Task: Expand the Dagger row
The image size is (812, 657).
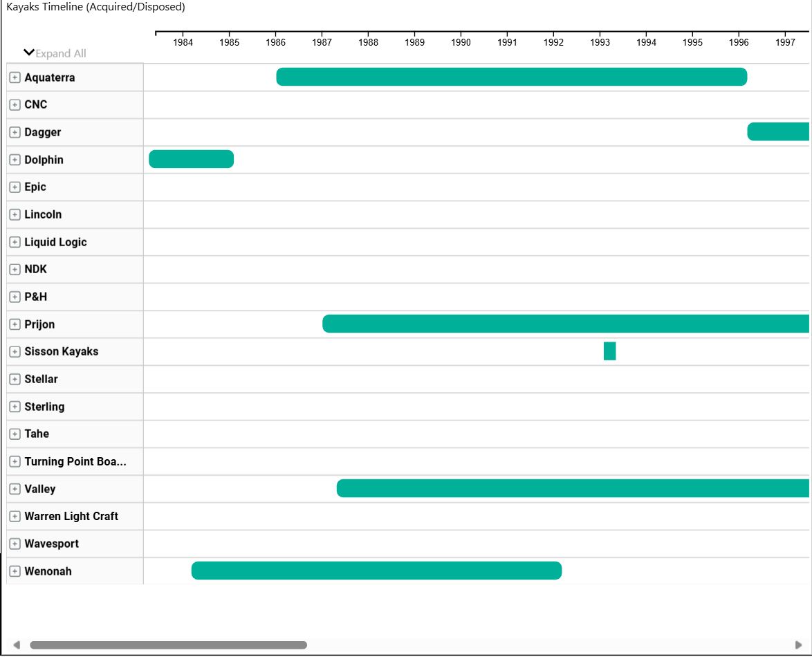Action: [x=15, y=132]
